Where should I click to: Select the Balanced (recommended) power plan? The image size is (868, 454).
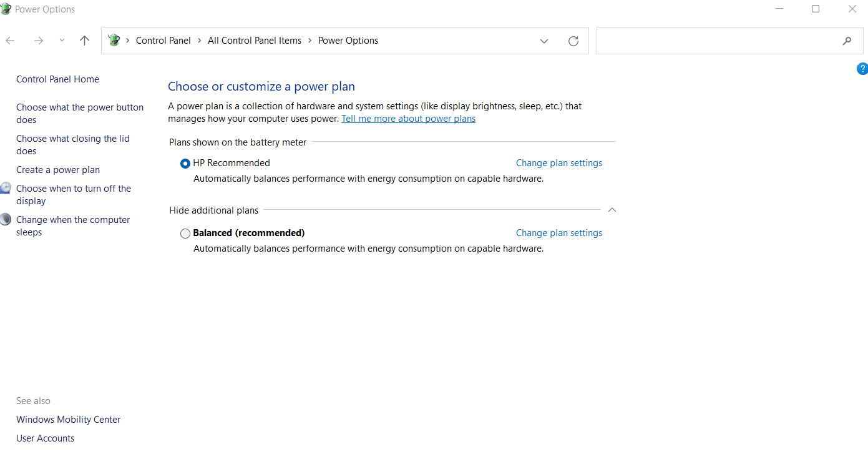(x=185, y=233)
